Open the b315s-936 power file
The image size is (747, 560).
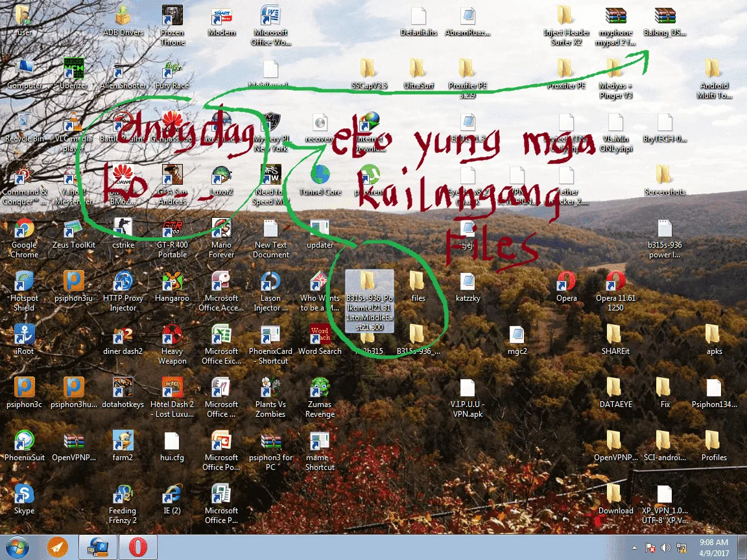click(665, 239)
